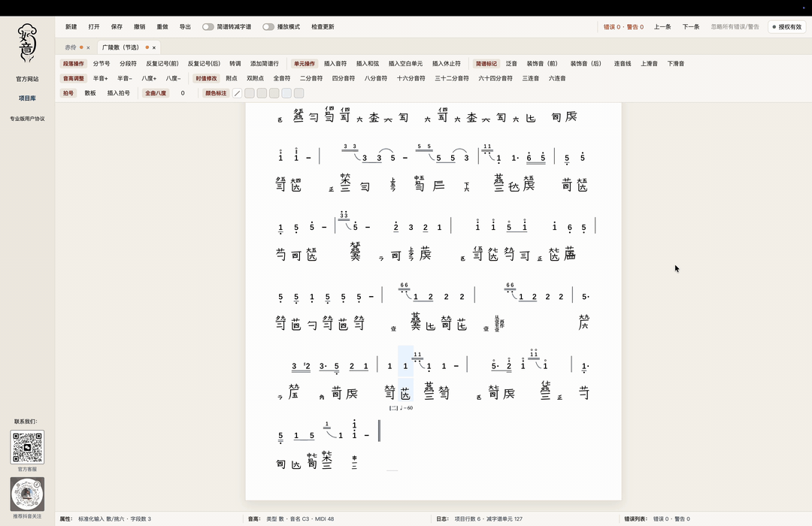
Task: Click the 如意 app logo in sidebar
Action: pyautogui.click(x=28, y=43)
